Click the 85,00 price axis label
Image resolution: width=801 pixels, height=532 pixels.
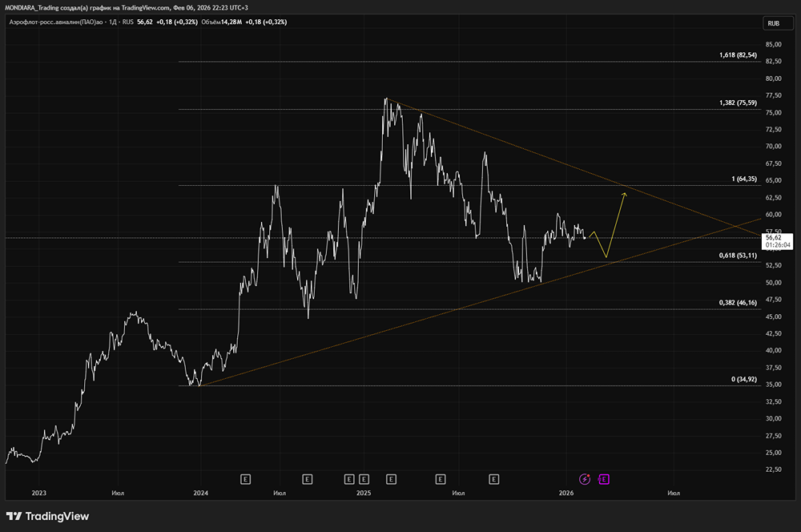tap(774, 44)
